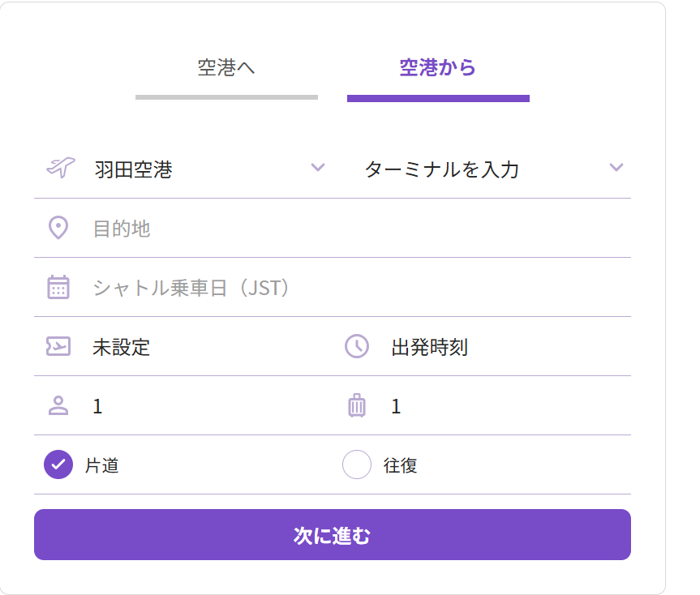Screen dimensions: 700x595
Task: Click the clock icon for departure time
Action: (x=357, y=347)
